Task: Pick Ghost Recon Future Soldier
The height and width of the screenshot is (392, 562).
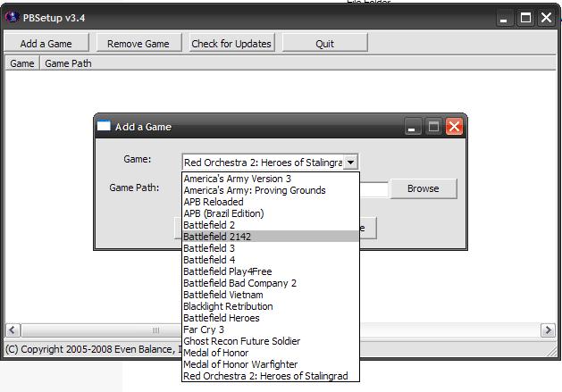Action: pos(270,341)
